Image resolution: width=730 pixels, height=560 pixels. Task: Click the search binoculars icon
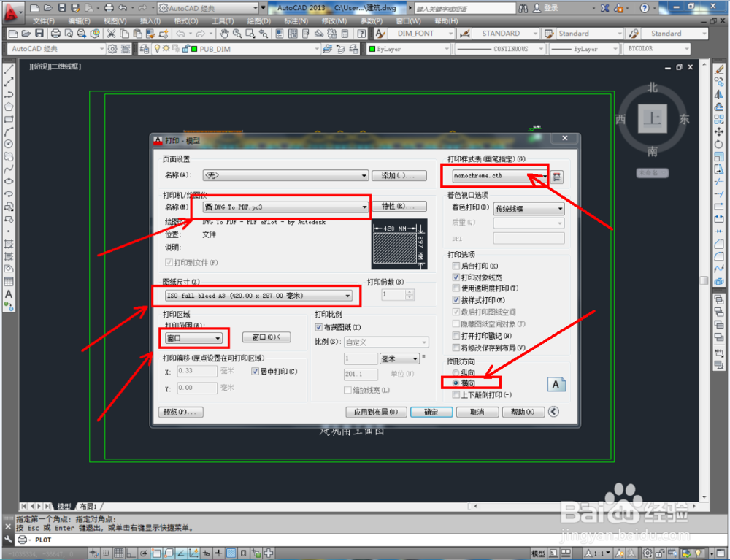[x=523, y=8]
